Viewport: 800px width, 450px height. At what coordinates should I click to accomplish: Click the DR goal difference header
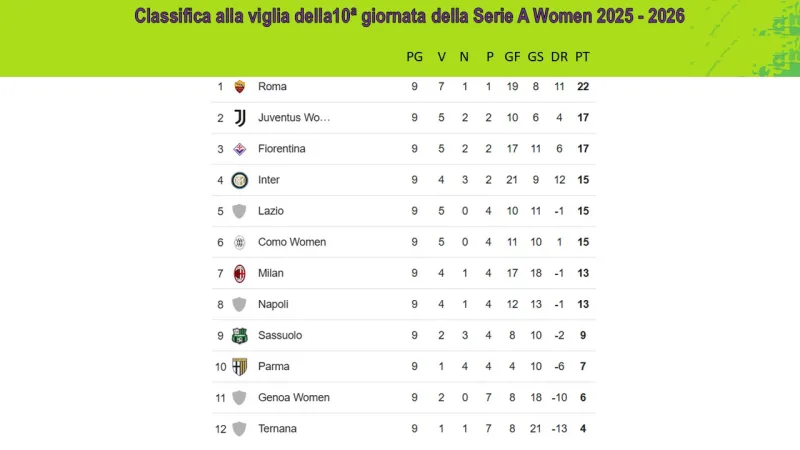tap(559, 57)
